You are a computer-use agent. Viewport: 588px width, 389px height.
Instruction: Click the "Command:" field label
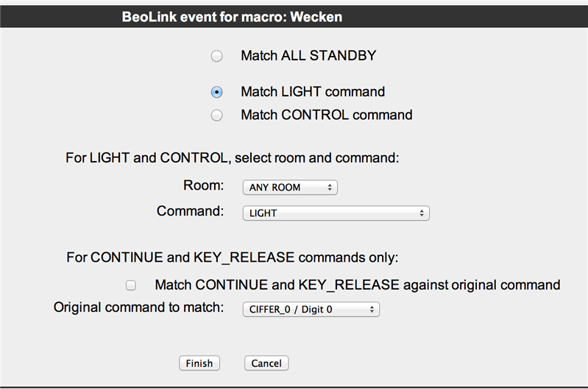(190, 211)
